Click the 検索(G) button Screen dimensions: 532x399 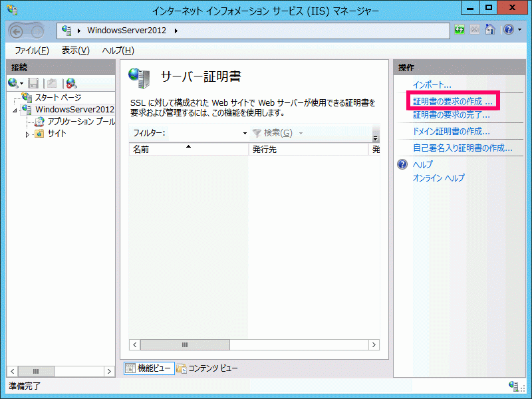tap(273, 133)
